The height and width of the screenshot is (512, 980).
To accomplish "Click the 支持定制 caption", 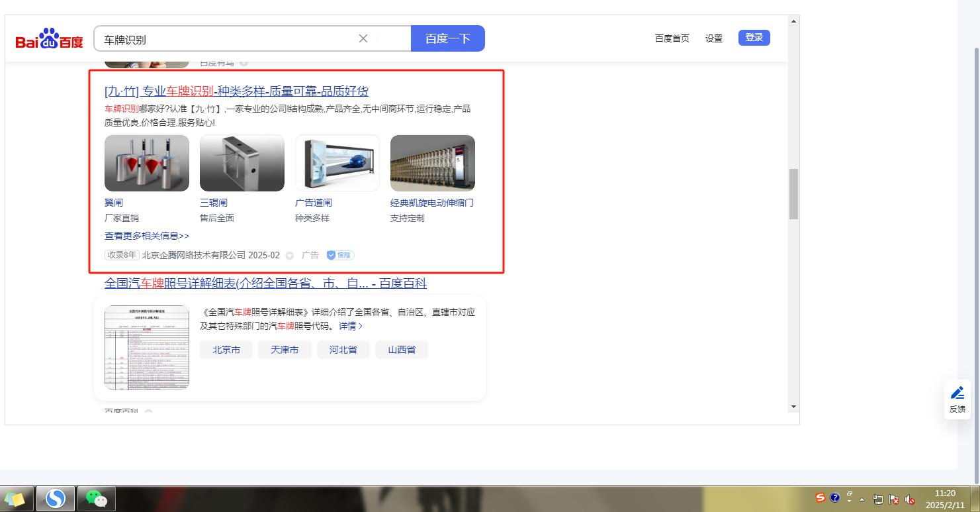I will point(408,218).
